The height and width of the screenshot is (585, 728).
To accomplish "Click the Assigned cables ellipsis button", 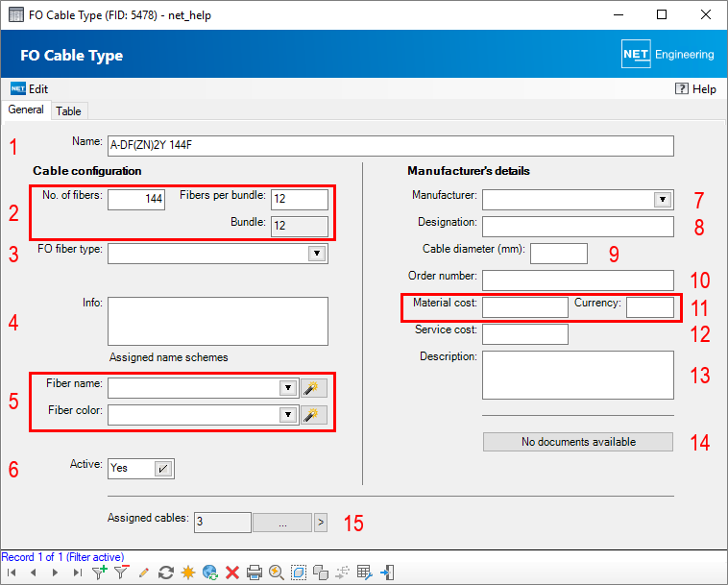I will (282, 523).
